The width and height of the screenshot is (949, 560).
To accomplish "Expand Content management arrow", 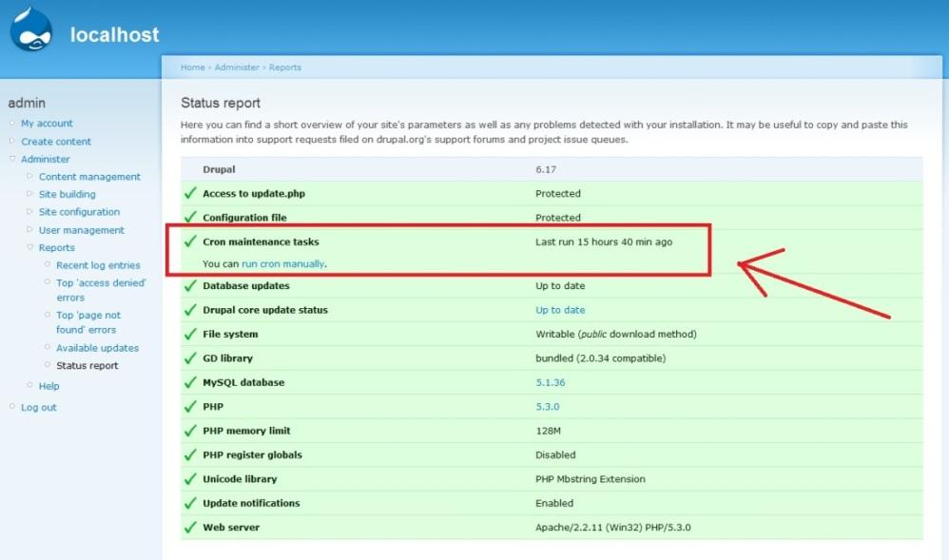I will [x=29, y=176].
